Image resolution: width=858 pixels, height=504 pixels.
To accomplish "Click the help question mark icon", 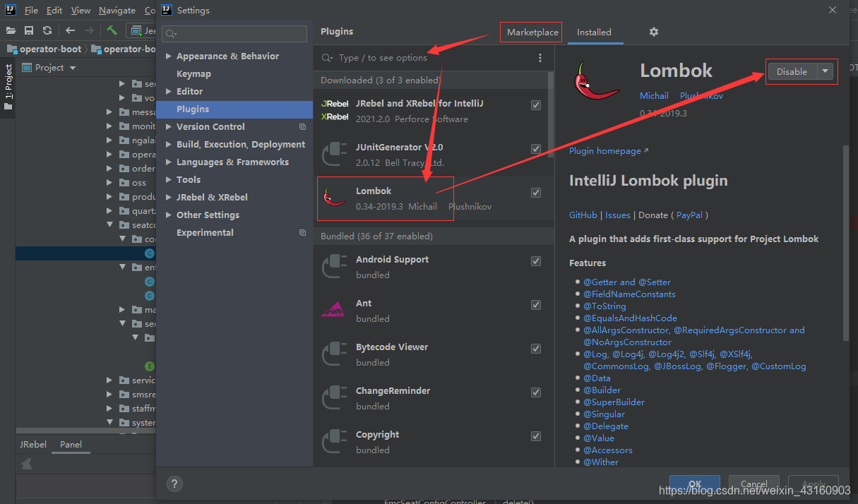I will click(174, 484).
